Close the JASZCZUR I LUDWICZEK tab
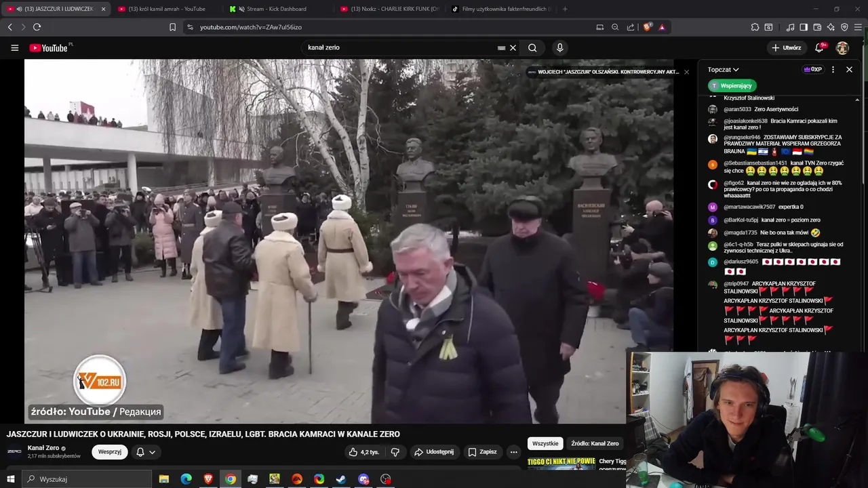Screen dimensions: 868x488 [x=103, y=9]
